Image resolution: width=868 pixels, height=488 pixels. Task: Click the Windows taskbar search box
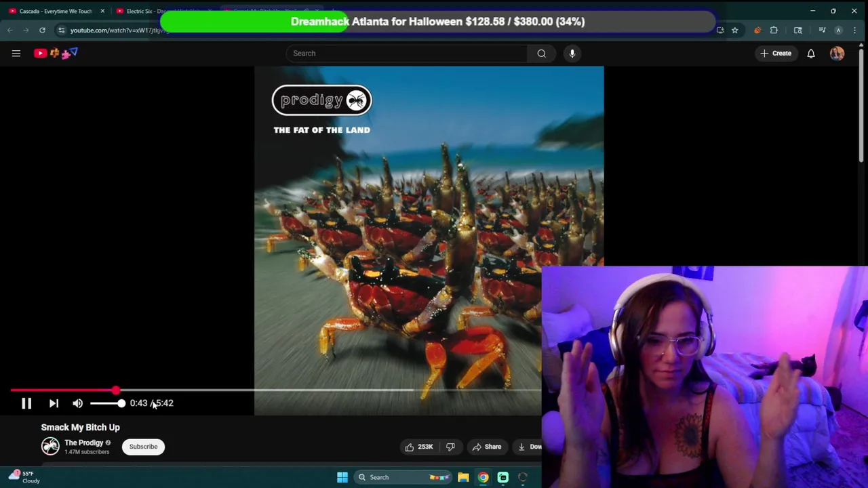pos(403,477)
